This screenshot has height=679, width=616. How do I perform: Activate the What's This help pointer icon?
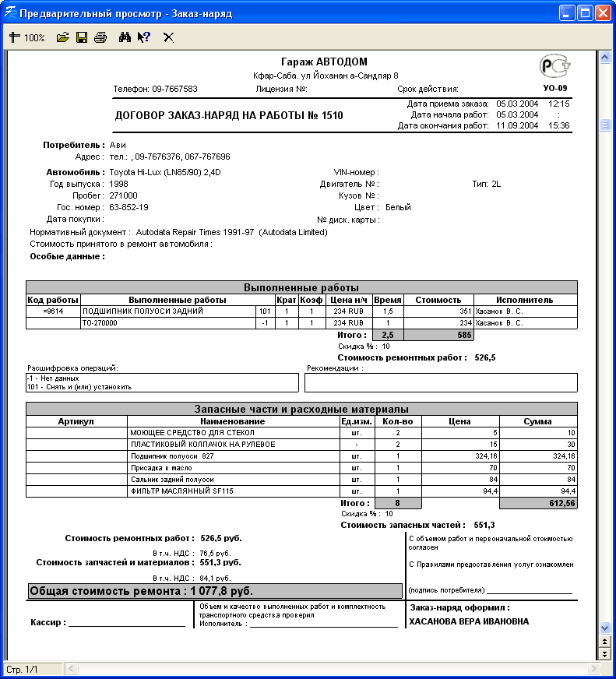(x=143, y=37)
